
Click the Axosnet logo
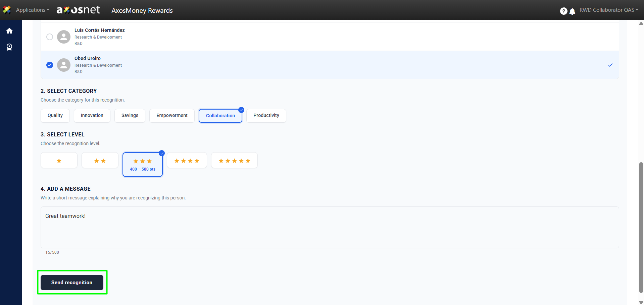pos(78,10)
